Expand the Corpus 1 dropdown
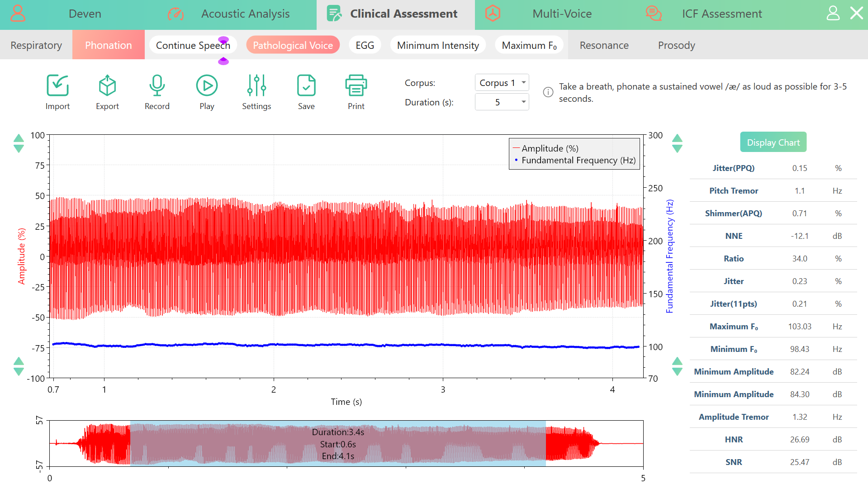The height and width of the screenshot is (484, 868). pyautogui.click(x=502, y=83)
